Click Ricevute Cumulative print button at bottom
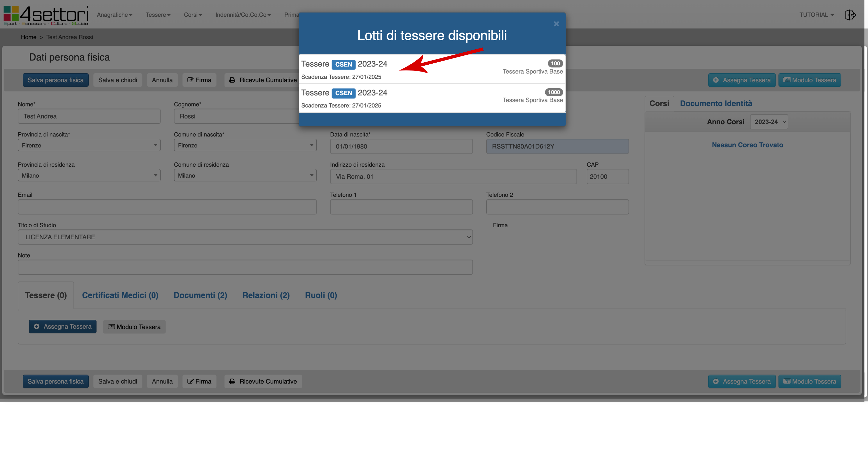The width and height of the screenshot is (868, 466). (x=263, y=381)
